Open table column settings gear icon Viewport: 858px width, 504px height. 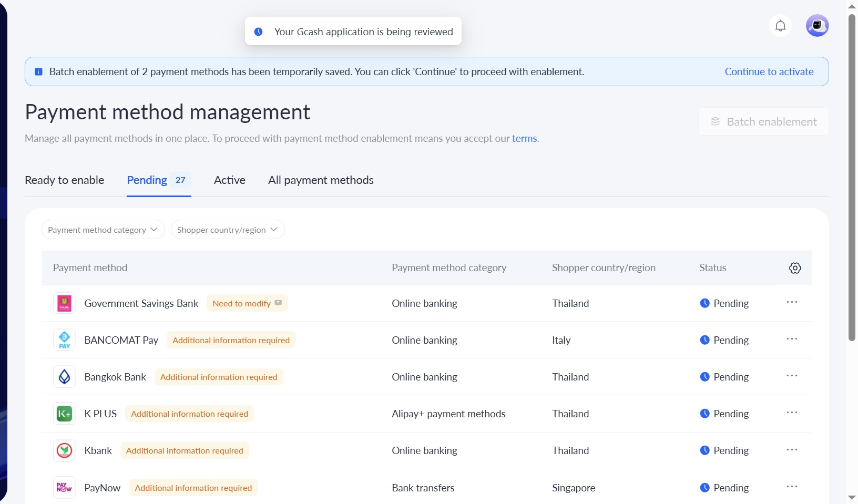[795, 268]
